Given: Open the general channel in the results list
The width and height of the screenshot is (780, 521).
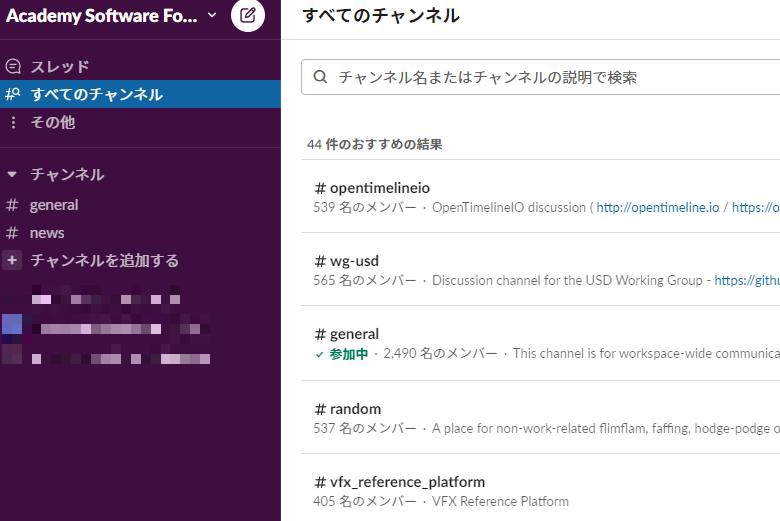Looking at the screenshot, I should coord(541,343).
